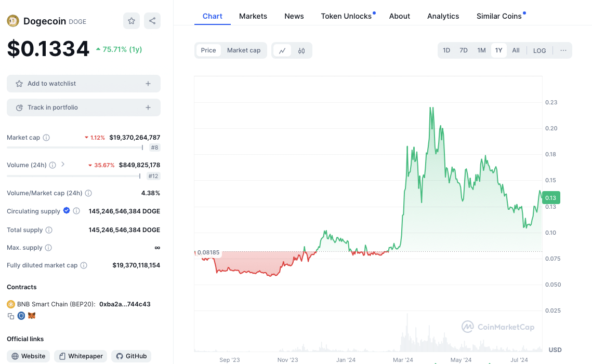
Task: Show Fully diluted market cap info icon
Action: 84,265
